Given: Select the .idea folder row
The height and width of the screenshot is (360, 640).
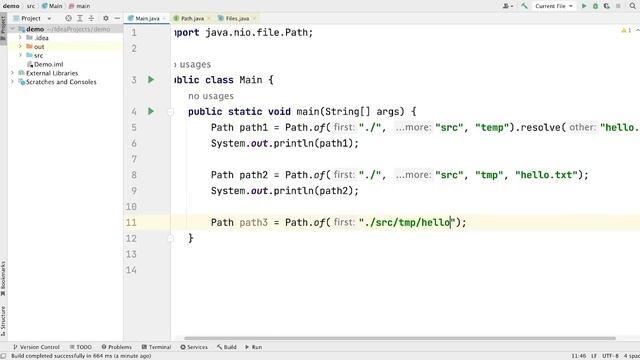Looking at the screenshot, I should tap(65, 38).
